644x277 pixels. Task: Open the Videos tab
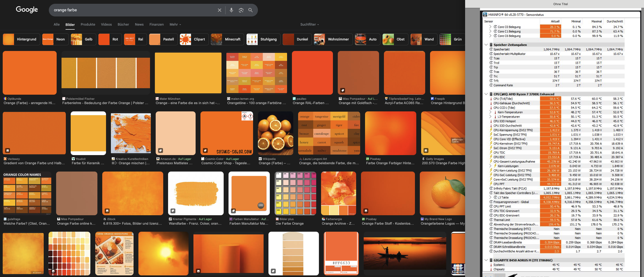pos(106,25)
